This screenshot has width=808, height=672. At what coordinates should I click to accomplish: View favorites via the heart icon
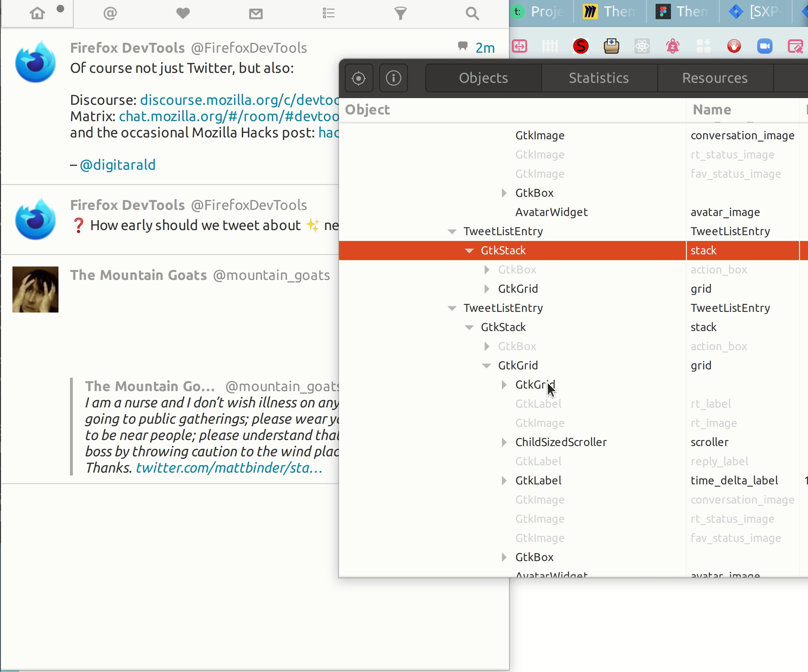click(x=183, y=13)
